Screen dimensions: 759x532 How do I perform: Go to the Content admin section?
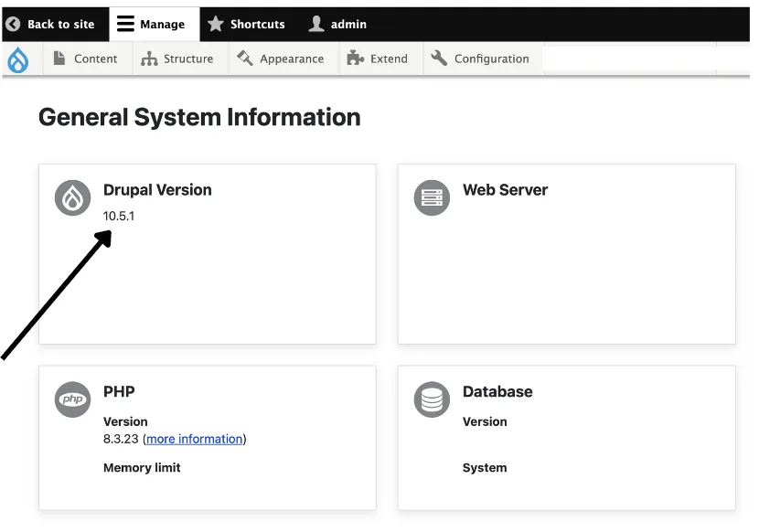[86, 59]
